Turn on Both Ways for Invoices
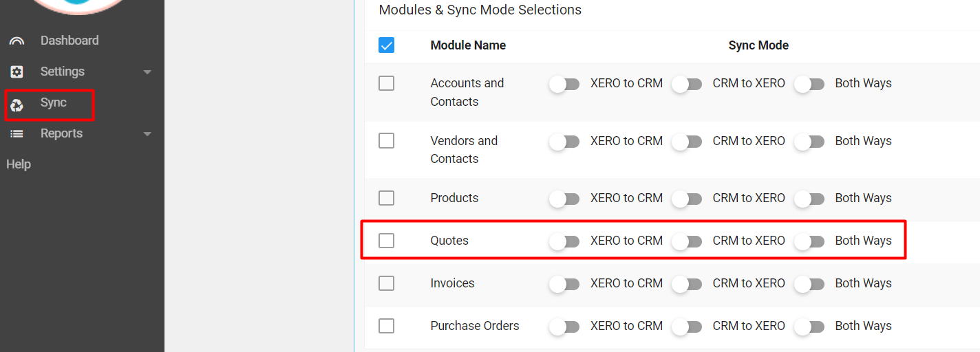The height and width of the screenshot is (352, 980). click(x=810, y=284)
